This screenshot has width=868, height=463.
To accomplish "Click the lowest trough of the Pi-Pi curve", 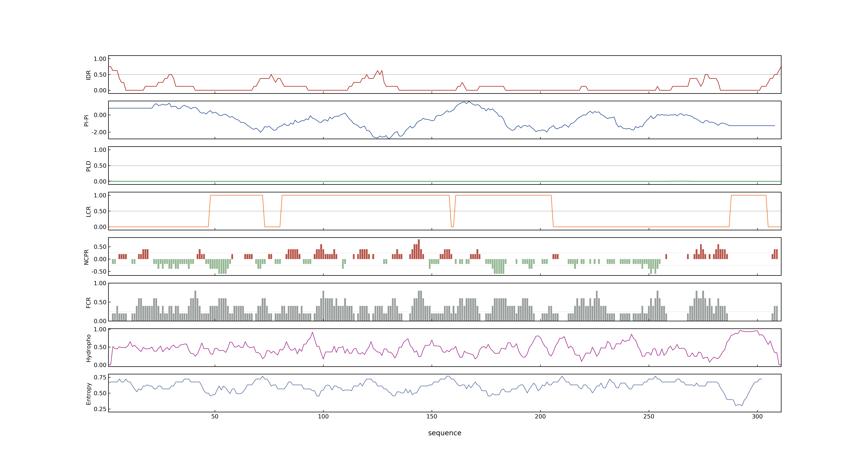I will pos(388,138).
